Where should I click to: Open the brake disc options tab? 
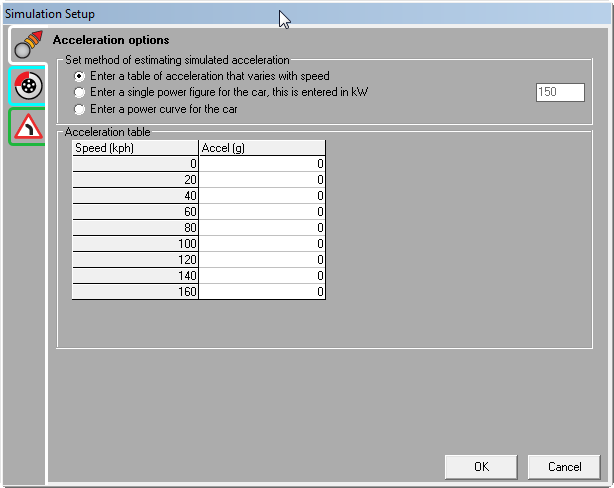point(28,86)
